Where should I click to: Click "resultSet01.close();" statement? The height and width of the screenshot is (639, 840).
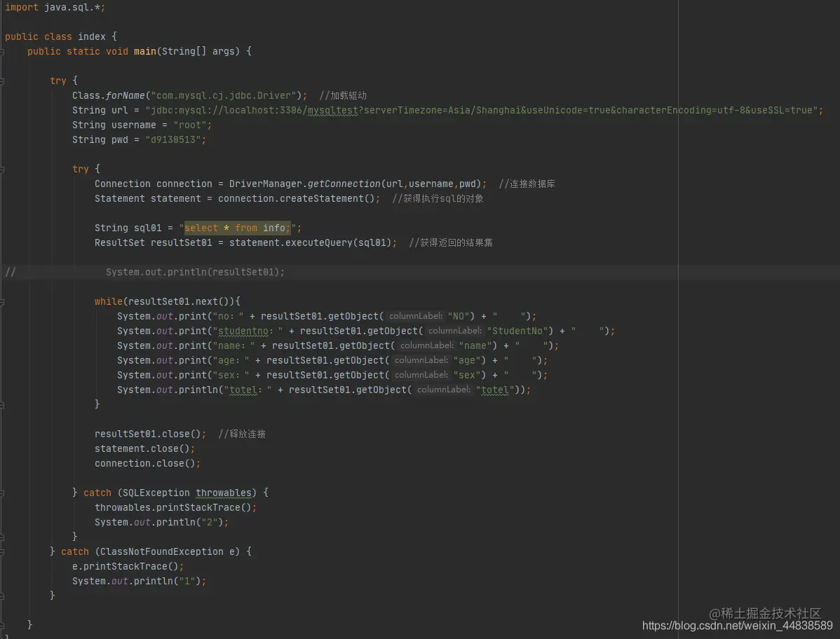pyautogui.click(x=151, y=434)
